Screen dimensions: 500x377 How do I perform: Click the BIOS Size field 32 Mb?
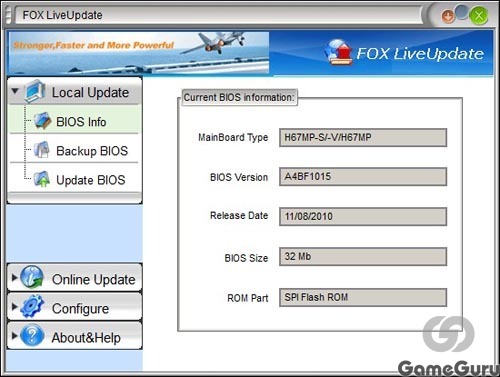point(363,256)
